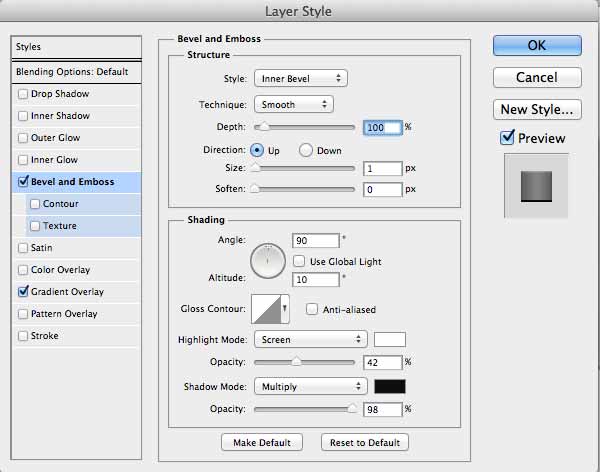
Task: Open the Style dropdown showing Inner Bevel
Action: 301,78
